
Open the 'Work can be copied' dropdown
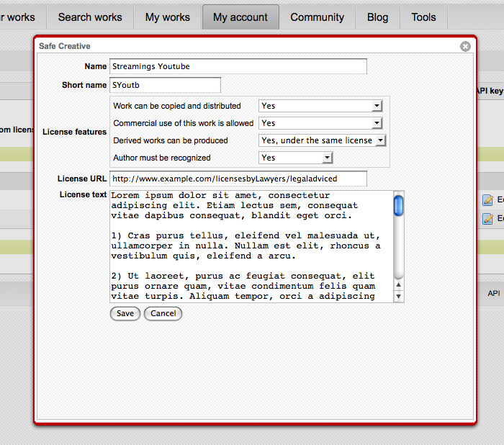click(x=320, y=106)
